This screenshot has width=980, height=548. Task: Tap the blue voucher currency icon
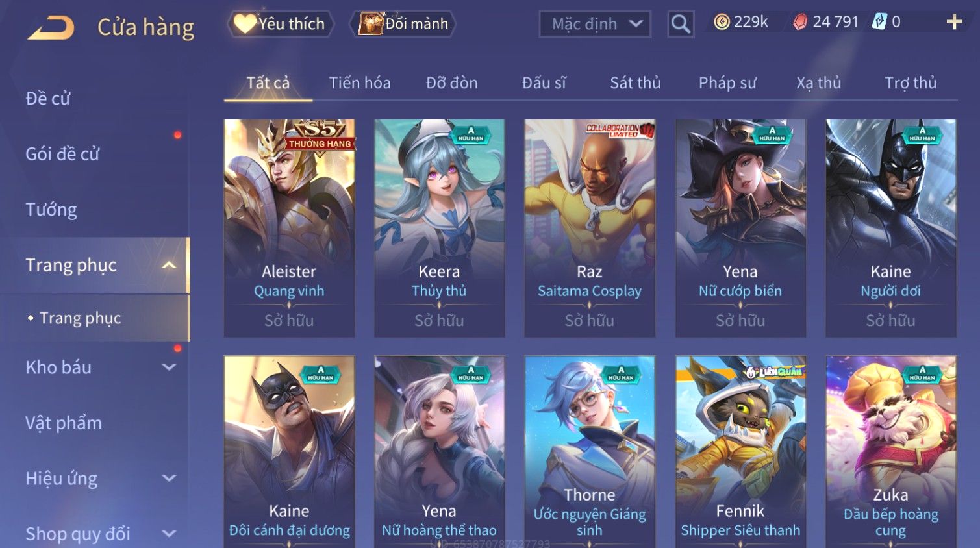coord(879,22)
